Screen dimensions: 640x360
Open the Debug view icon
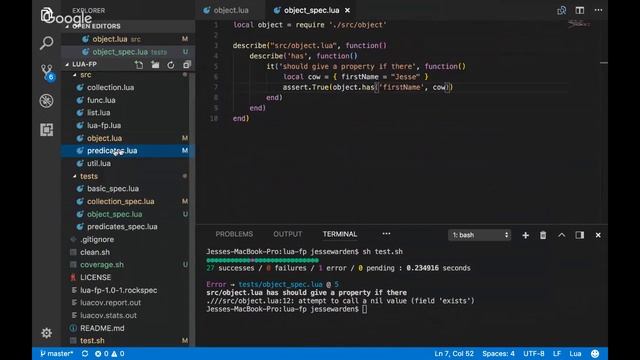47,101
